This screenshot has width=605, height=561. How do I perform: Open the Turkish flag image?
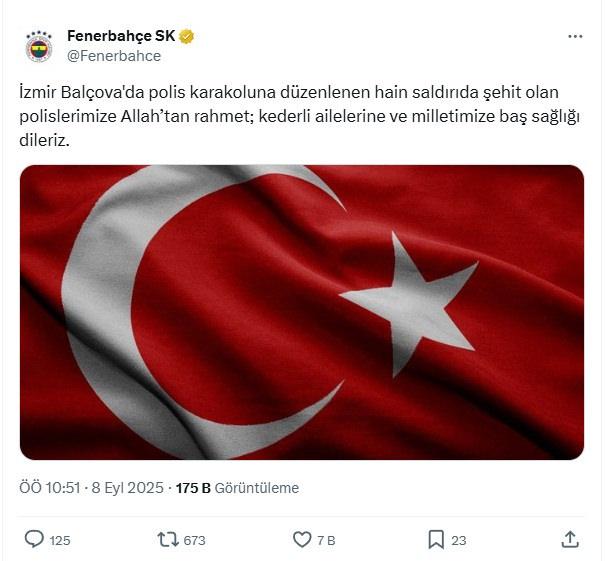coord(302,312)
